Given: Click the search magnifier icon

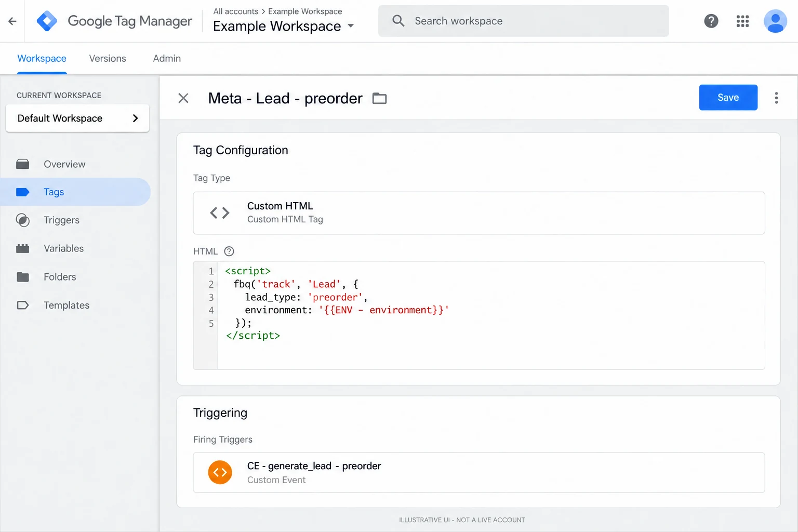Looking at the screenshot, I should coord(398,21).
